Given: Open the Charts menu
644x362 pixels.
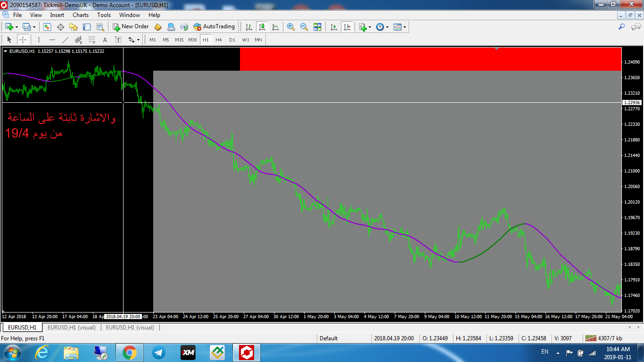Looking at the screenshot, I should tap(81, 15).
